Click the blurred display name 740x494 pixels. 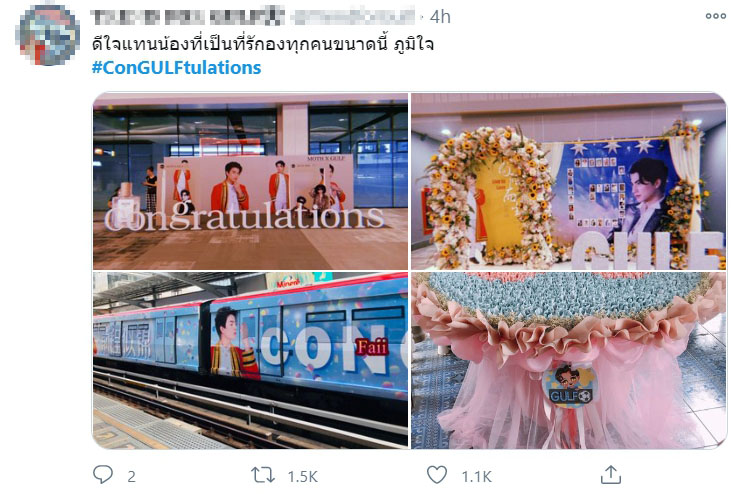point(188,16)
